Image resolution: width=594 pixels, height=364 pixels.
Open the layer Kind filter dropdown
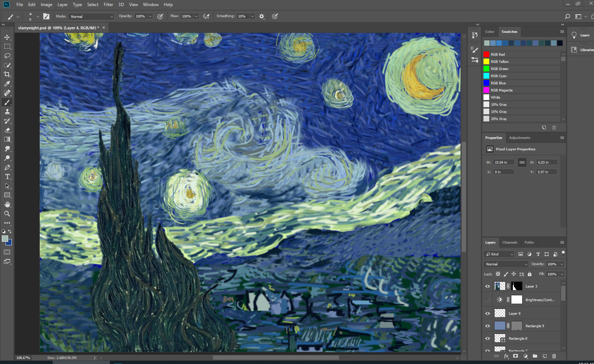pos(499,254)
